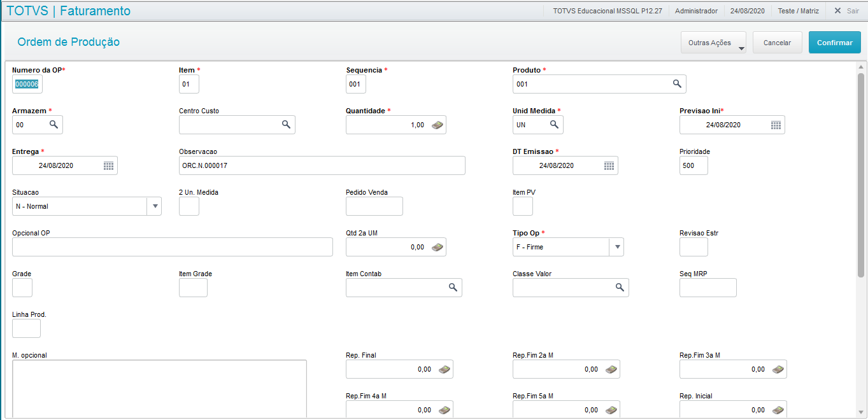The width and height of the screenshot is (868, 420).
Task: Expand the Situacao dropdown
Action: [154, 206]
